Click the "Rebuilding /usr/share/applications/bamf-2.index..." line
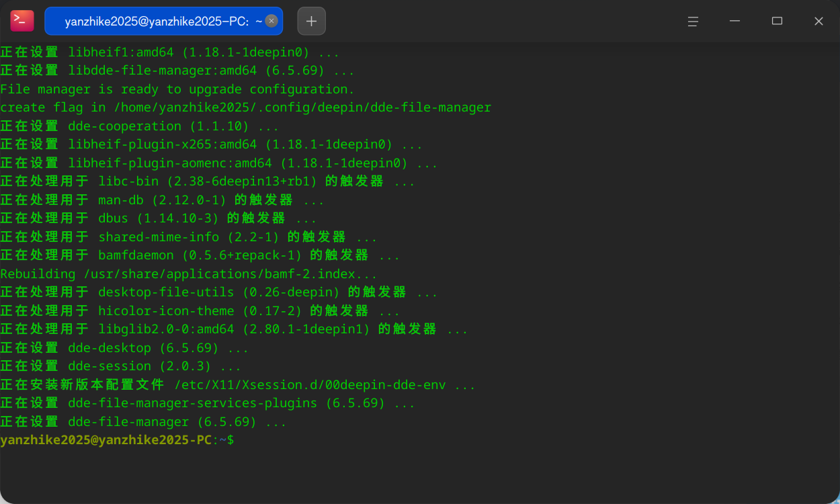 (189, 274)
